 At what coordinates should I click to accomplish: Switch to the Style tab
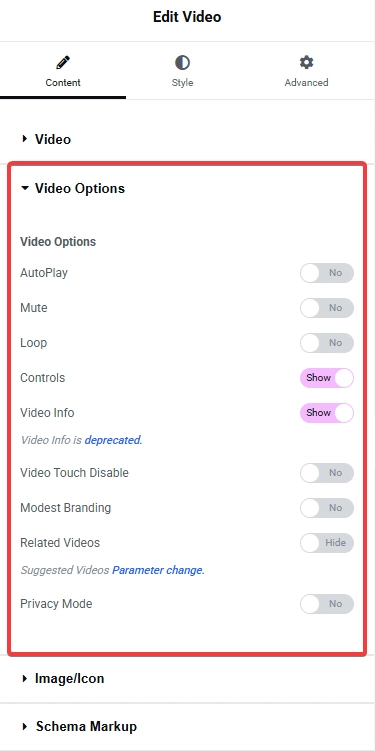click(x=182, y=71)
